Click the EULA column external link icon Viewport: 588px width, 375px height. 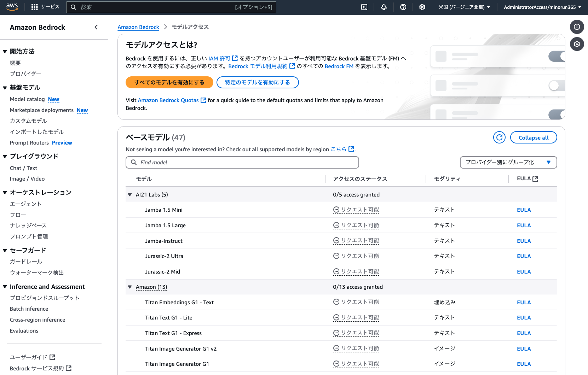pos(535,179)
